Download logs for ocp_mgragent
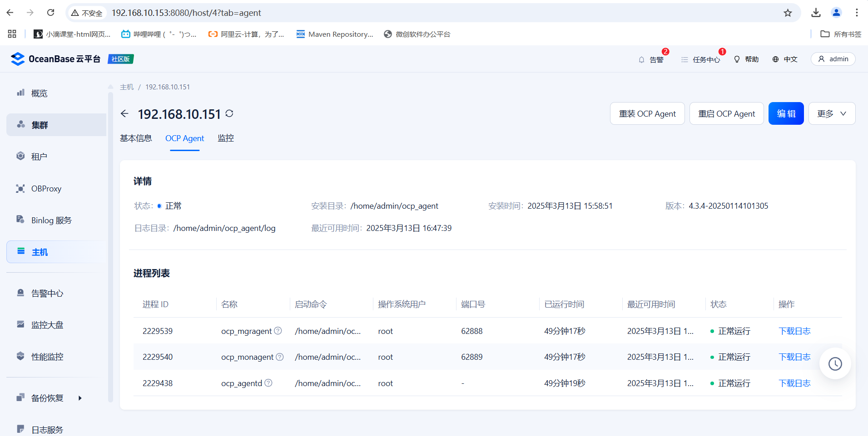This screenshot has height=436, width=868. point(794,331)
